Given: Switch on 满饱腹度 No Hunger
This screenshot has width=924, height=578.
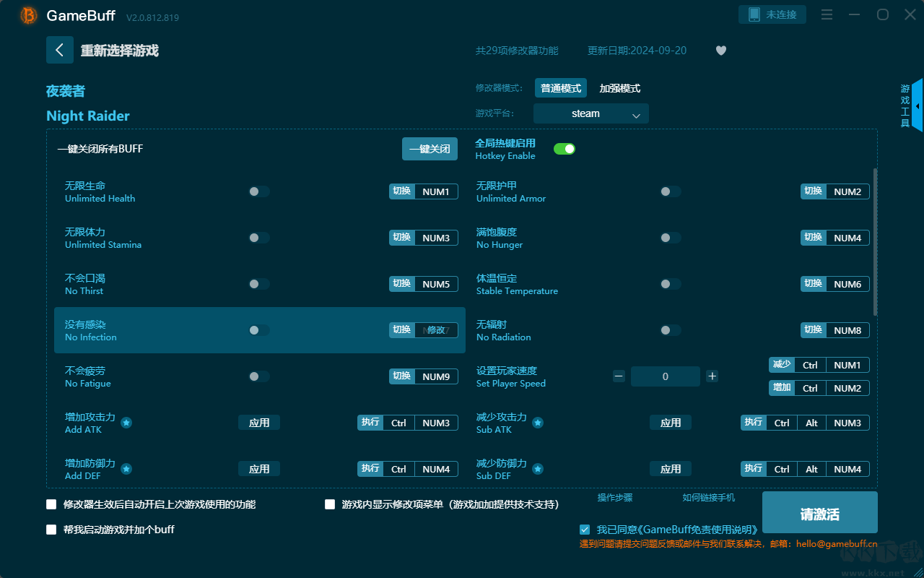Looking at the screenshot, I should click(671, 238).
